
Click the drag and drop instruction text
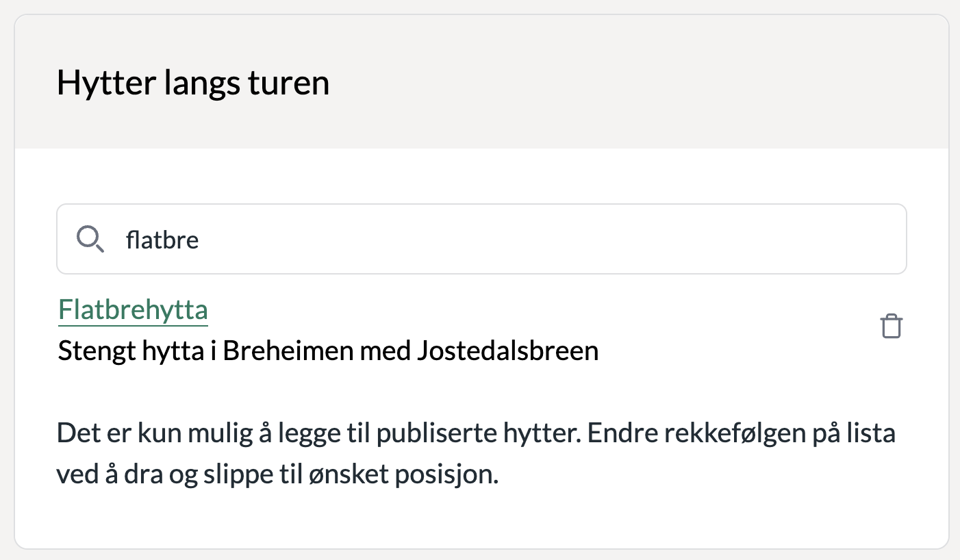[476, 455]
